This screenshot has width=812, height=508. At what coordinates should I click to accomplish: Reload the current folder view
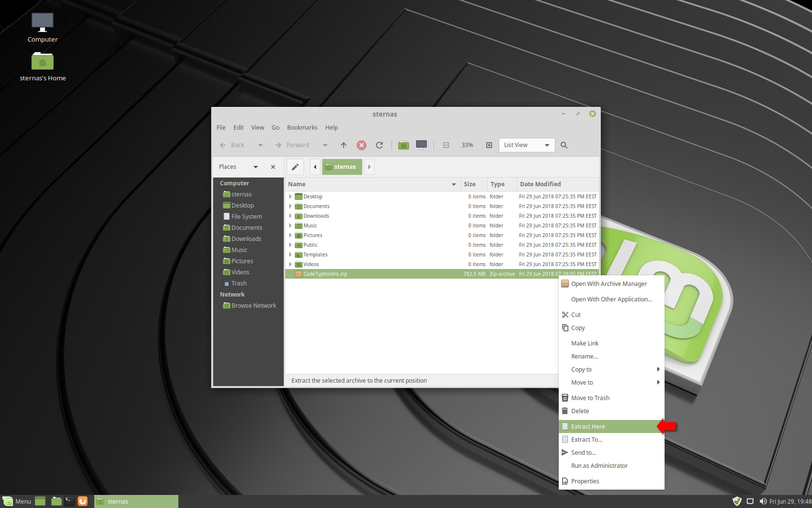379,145
